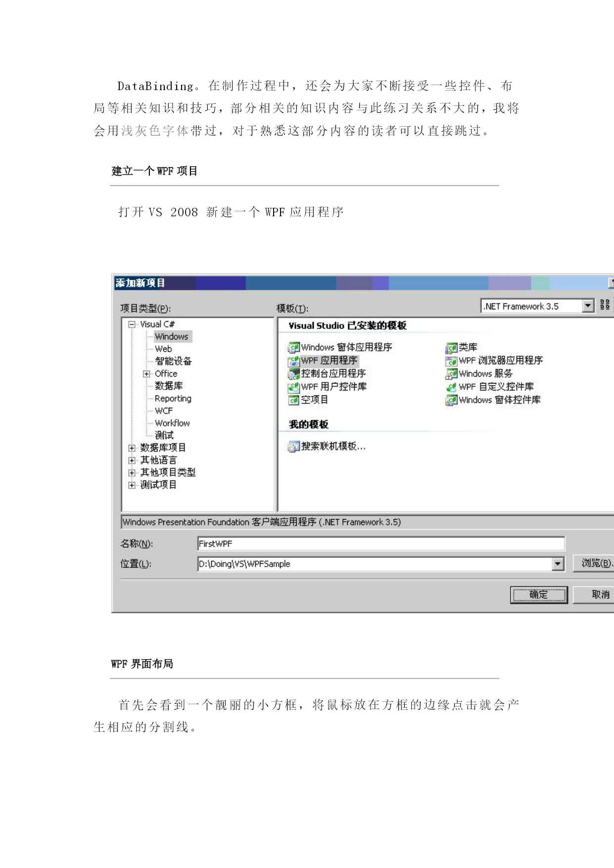This screenshot has width=614, height=868.
Task: Click the 项目类型(P) label
Action: click(145, 308)
